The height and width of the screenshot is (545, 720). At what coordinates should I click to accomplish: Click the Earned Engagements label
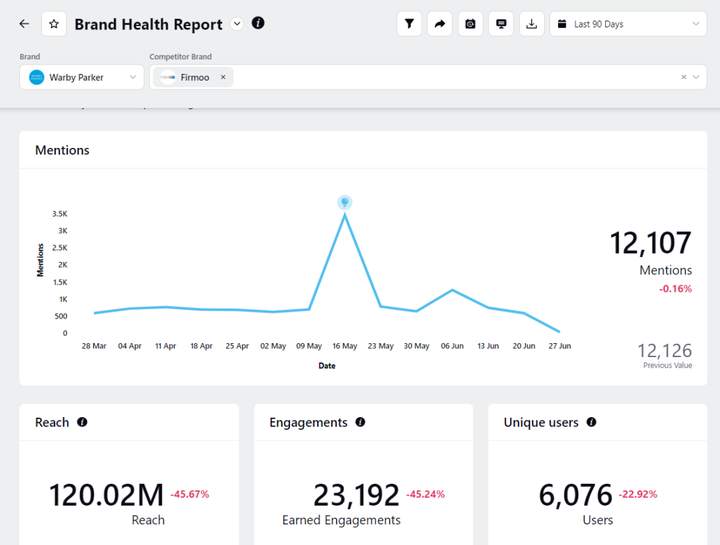(x=341, y=520)
